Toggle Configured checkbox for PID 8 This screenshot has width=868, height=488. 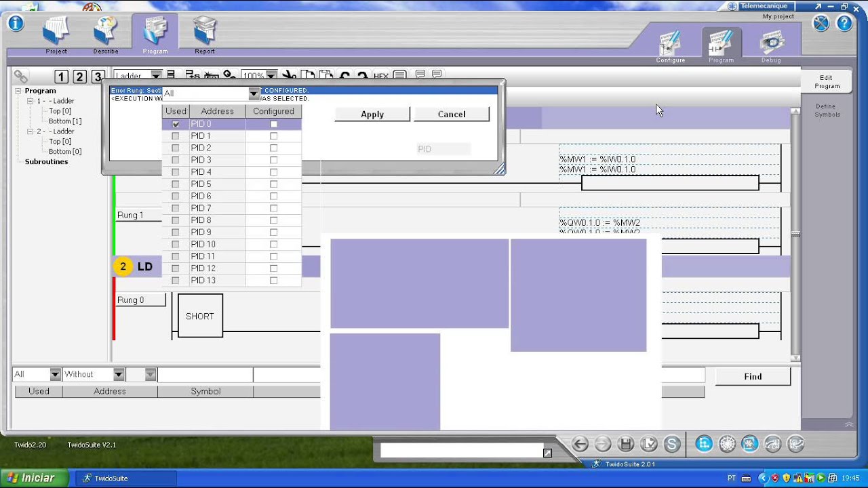(274, 220)
